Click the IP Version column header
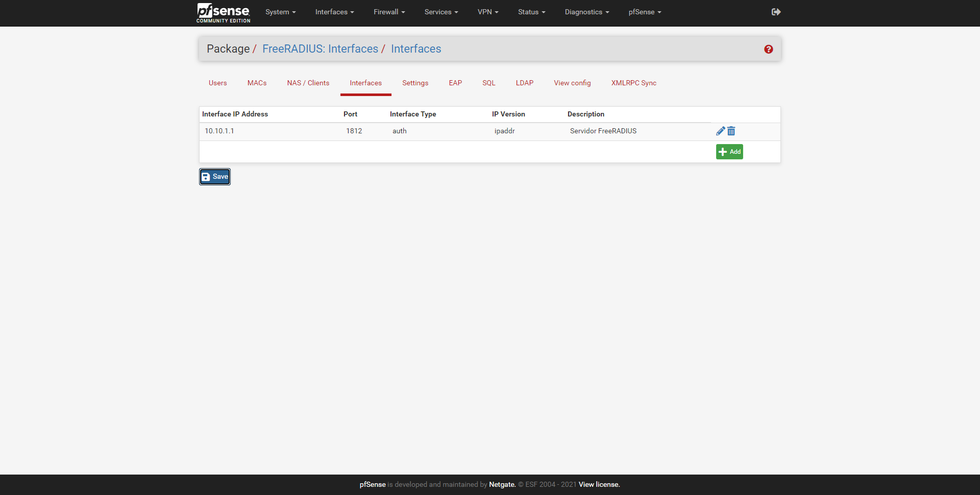Screen dimensions: 980x495 508,114
